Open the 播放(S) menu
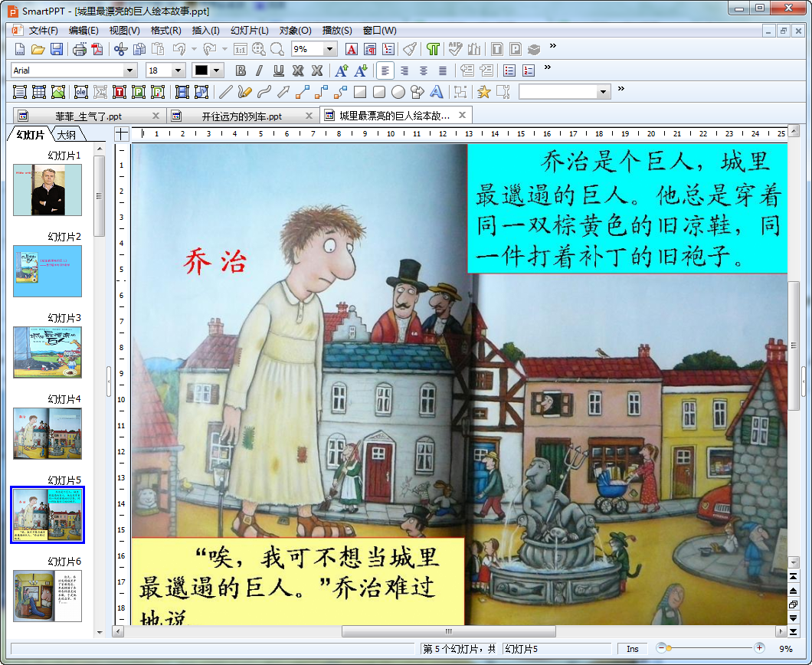 [x=337, y=31]
